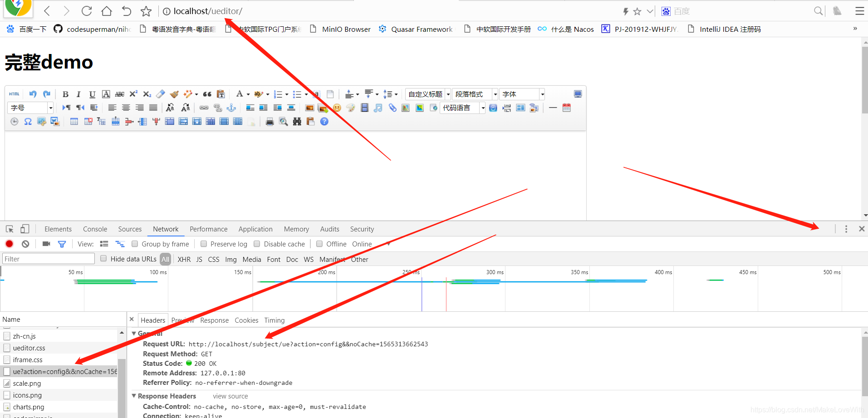The image size is (868, 418).
Task: Insert a video
Action: (x=364, y=108)
